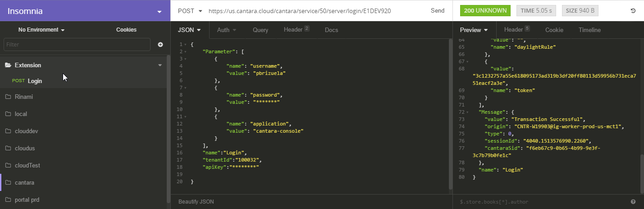The width and height of the screenshot is (644, 209).
Task: Open the Insomnia app dropdown menu
Action: tap(159, 12)
